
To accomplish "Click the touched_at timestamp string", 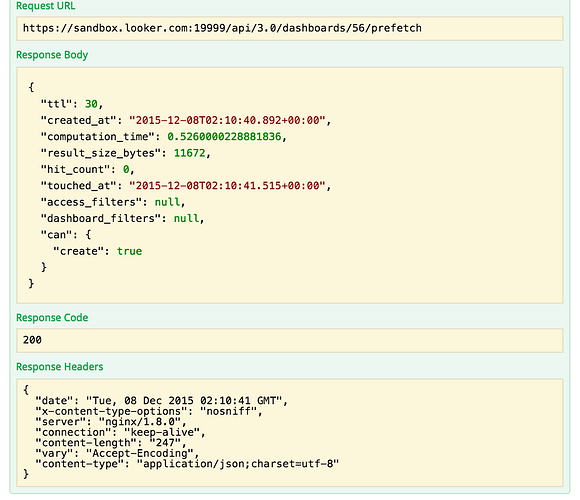I will tap(227, 186).
